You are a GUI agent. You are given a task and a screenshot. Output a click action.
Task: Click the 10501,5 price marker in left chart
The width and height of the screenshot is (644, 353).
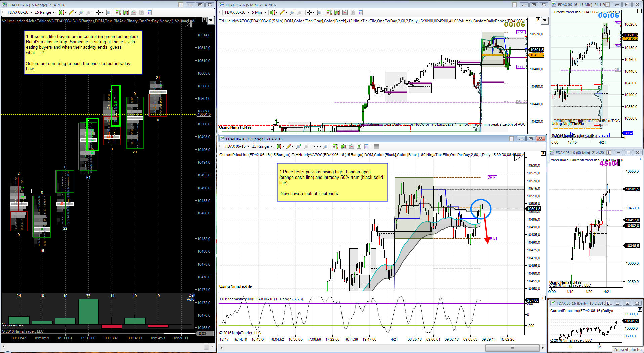(x=204, y=114)
